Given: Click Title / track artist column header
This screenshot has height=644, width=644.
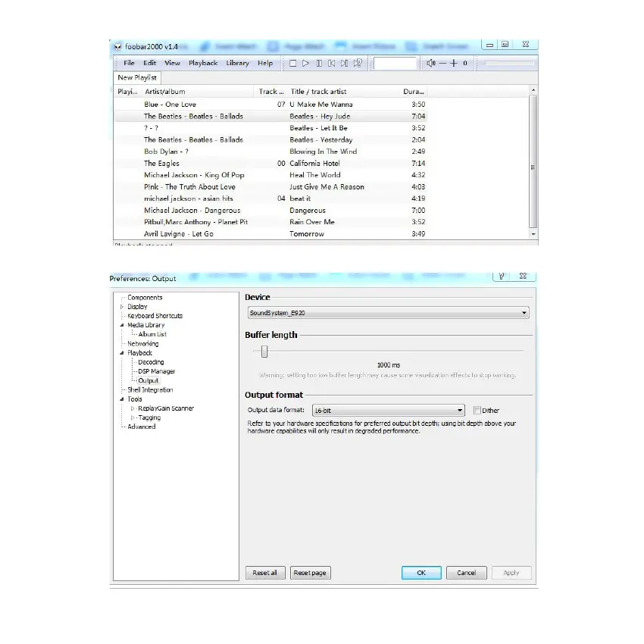Looking at the screenshot, I should pyautogui.click(x=343, y=92).
